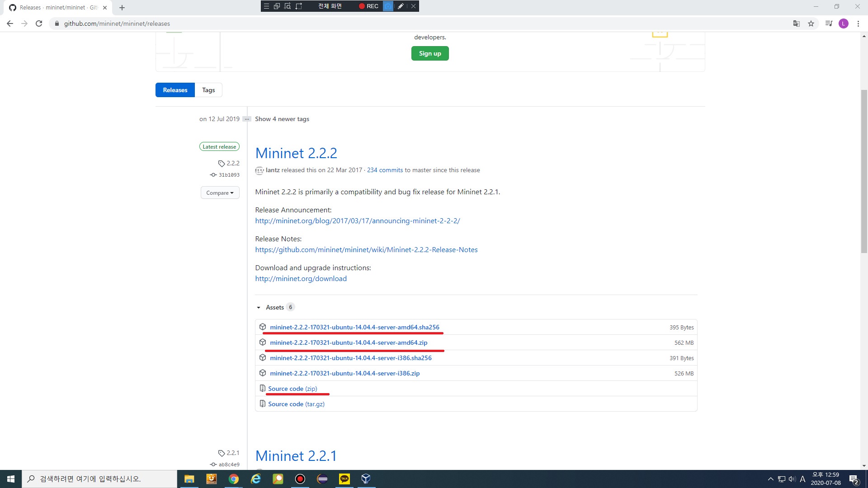Open a new browser tab

coord(122,8)
